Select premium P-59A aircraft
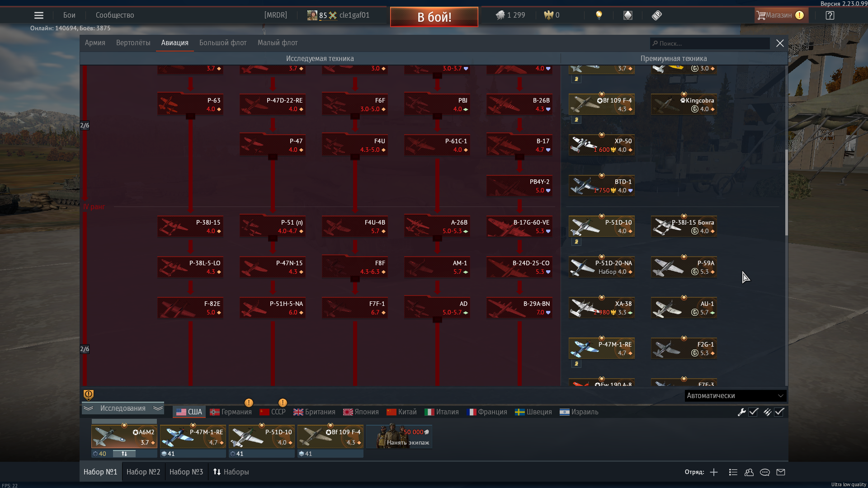 tap(684, 267)
